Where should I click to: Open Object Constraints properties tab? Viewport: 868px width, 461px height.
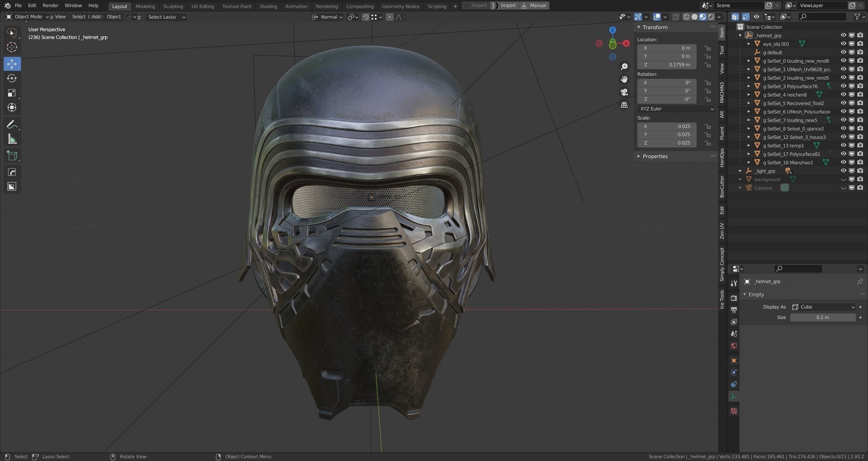(x=734, y=384)
